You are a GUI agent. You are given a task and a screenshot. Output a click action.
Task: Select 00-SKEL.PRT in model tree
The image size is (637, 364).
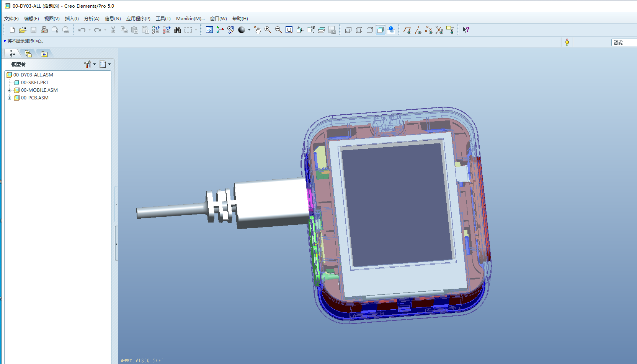pyautogui.click(x=34, y=83)
